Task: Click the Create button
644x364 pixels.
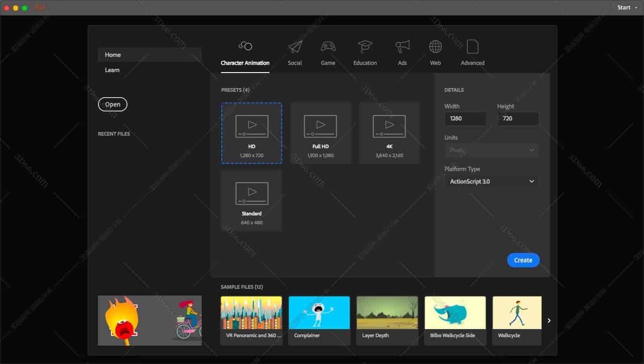Action: coord(523,260)
